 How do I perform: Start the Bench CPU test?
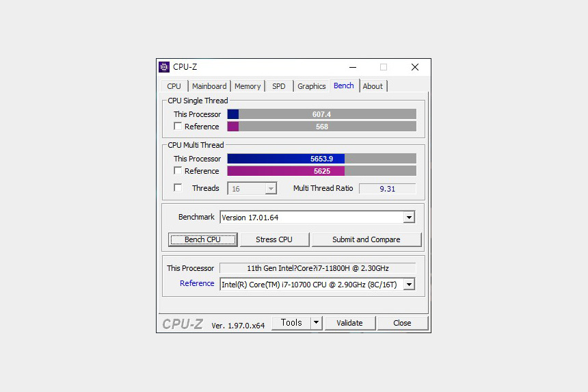tap(202, 239)
